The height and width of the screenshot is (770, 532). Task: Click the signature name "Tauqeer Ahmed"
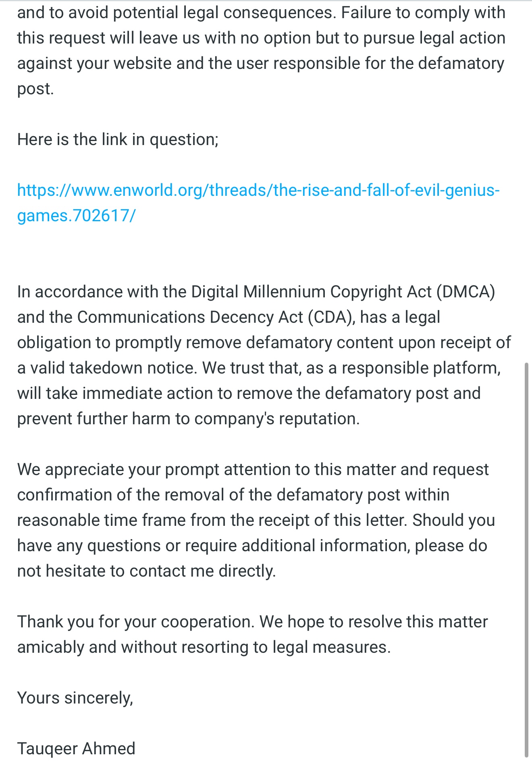tap(76, 749)
